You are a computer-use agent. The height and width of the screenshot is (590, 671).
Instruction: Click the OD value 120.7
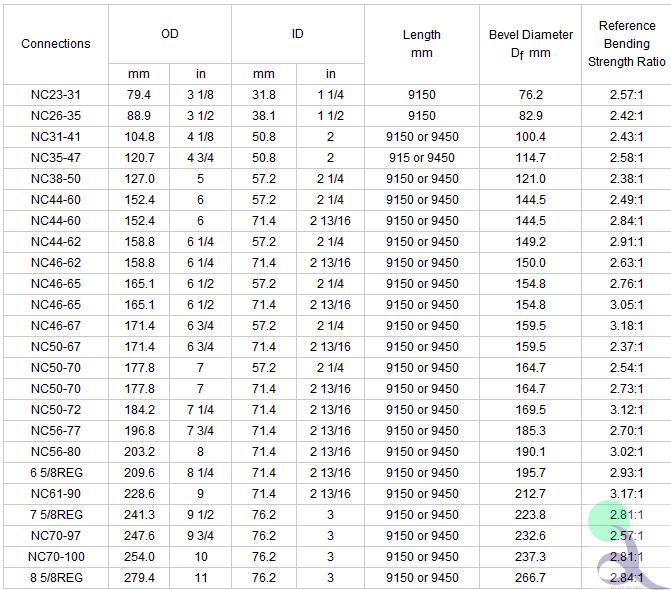coord(139,157)
